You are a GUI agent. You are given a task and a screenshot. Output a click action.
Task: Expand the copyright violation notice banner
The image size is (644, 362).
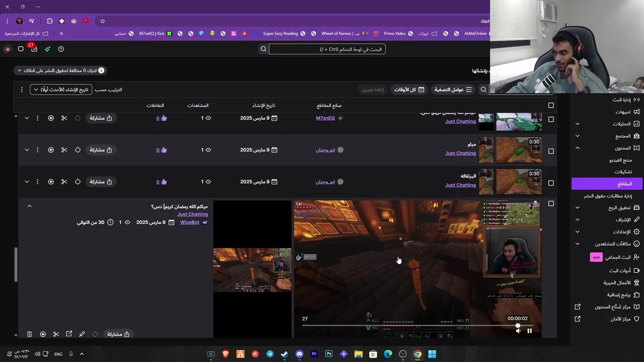(x=59, y=70)
